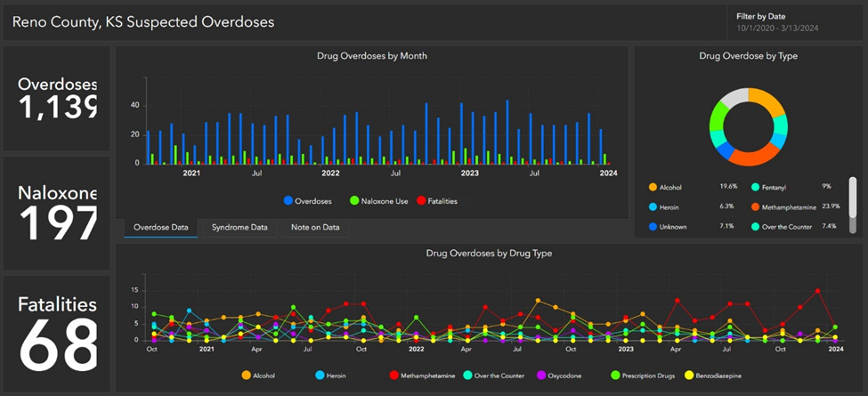Toggle Overdoses series in monthly chart legend
The width and height of the screenshot is (868, 396).
307,201
